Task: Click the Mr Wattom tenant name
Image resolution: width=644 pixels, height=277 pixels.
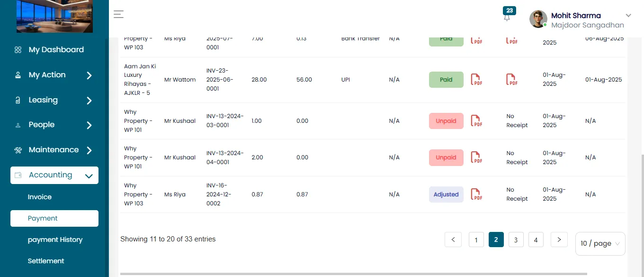Action: click(x=180, y=80)
